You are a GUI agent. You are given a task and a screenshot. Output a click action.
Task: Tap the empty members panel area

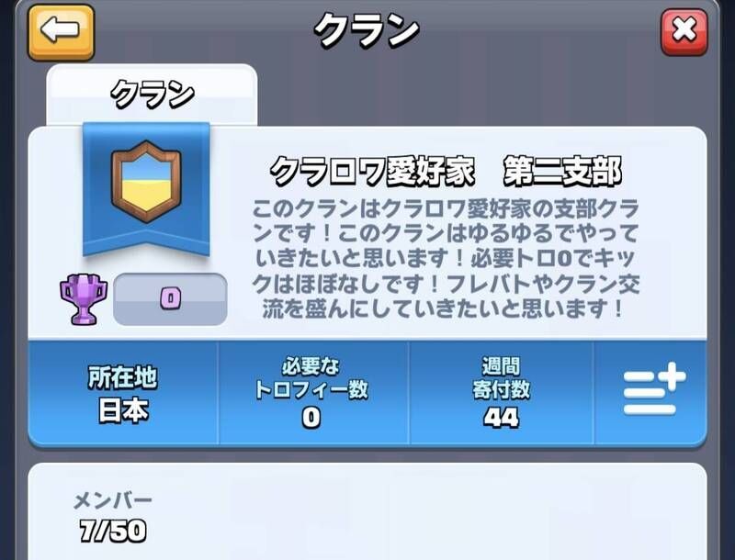422,515
